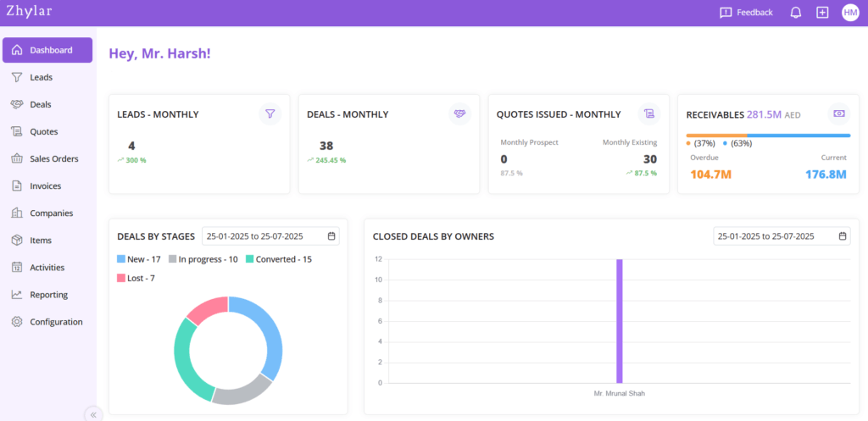
Task: Toggle the In progress - 10 legend item
Action: point(203,259)
